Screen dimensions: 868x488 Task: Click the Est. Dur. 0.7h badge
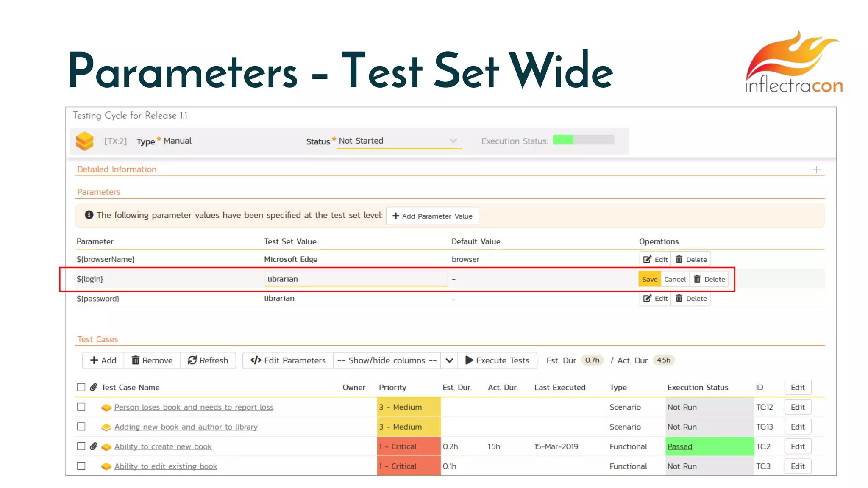tap(592, 360)
